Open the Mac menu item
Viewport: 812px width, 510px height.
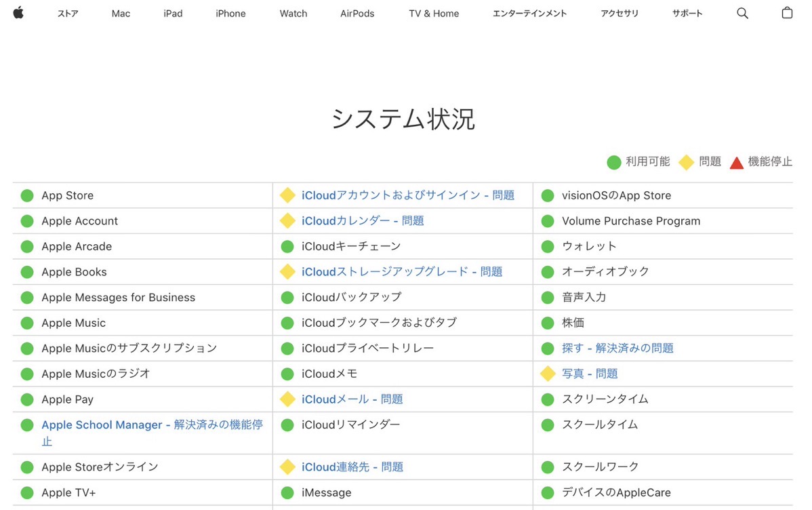pos(121,14)
